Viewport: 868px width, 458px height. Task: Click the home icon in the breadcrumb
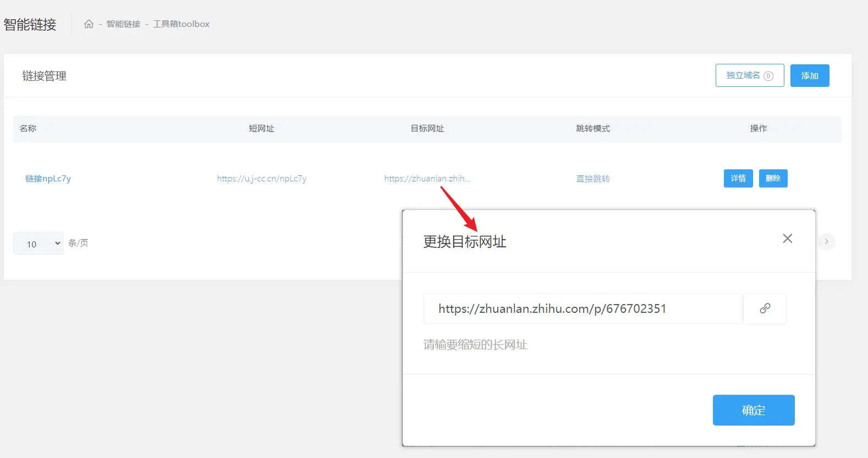[89, 24]
